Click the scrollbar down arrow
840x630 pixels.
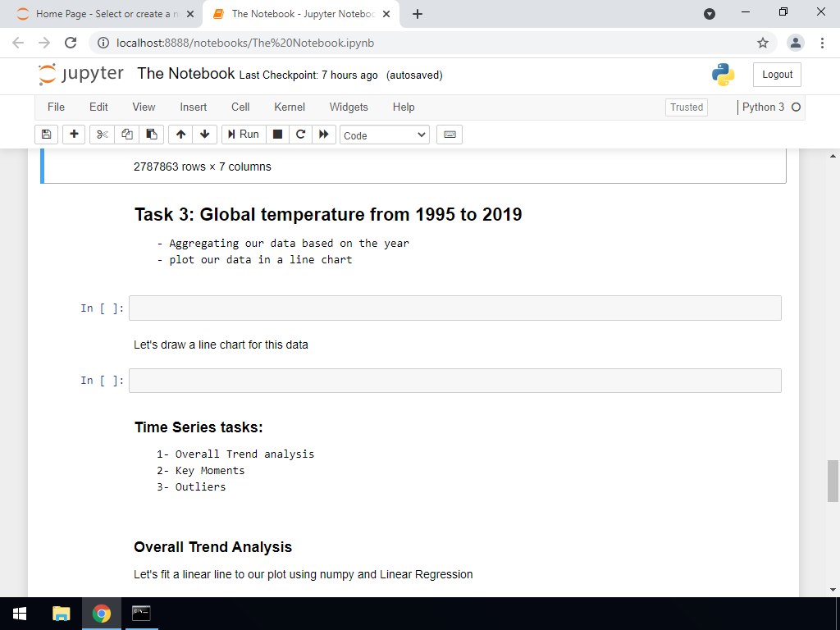point(833,589)
